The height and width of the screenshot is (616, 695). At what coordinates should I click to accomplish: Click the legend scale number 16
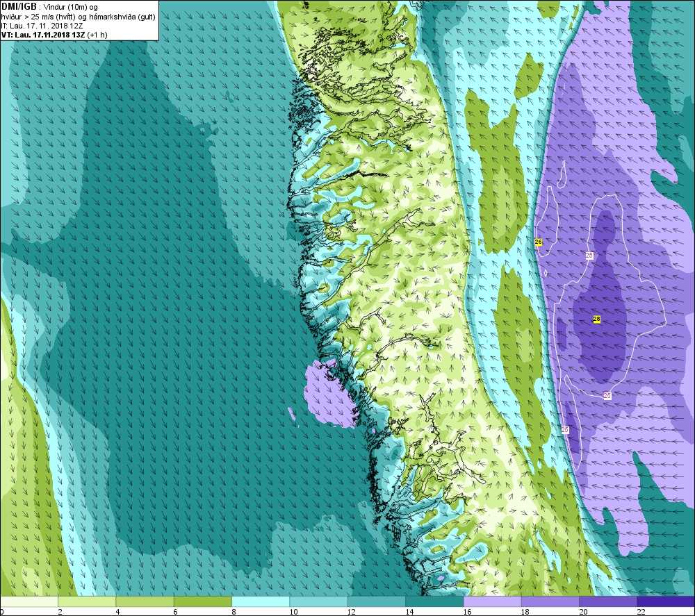pos(467,612)
